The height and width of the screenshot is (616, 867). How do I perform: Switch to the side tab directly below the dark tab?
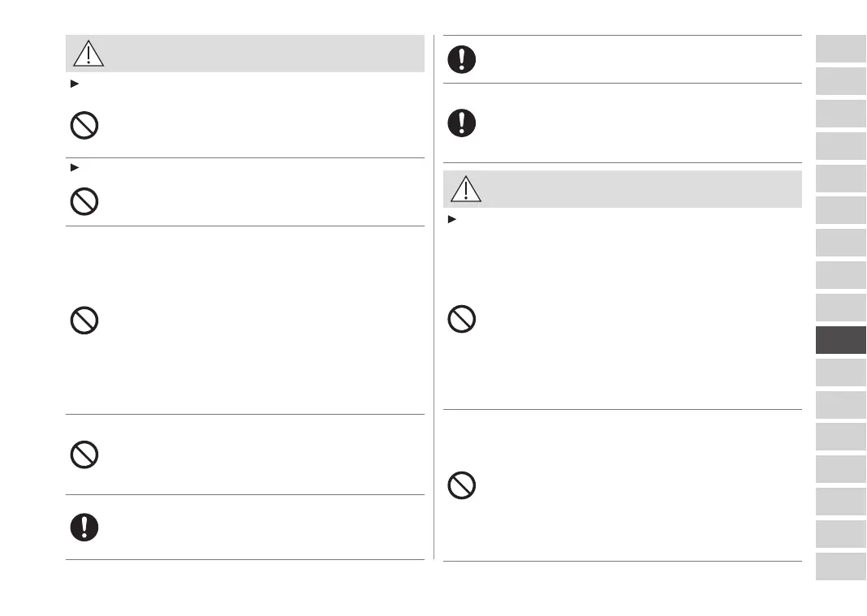[x=841, y=373]
